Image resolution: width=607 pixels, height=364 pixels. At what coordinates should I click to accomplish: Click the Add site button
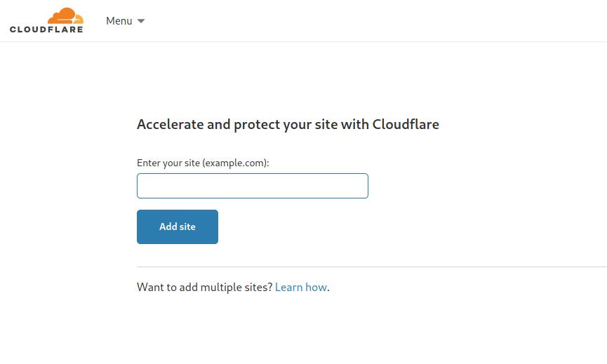click(178, 227)
